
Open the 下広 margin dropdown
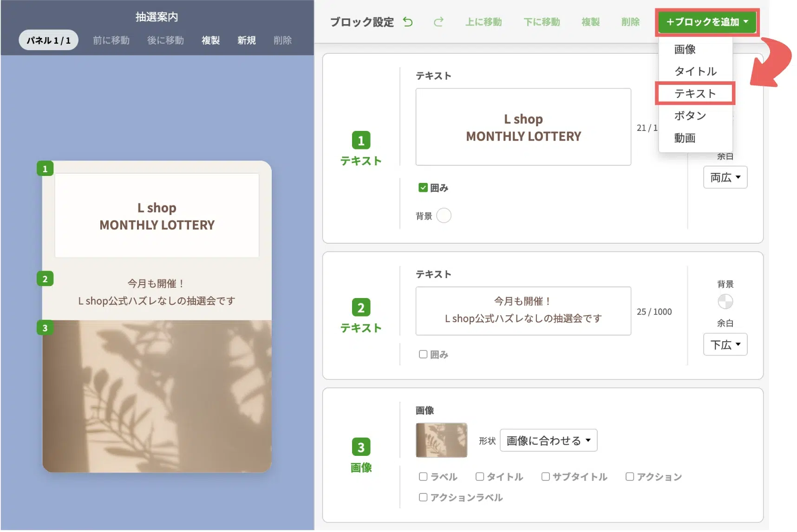(725, 344)
